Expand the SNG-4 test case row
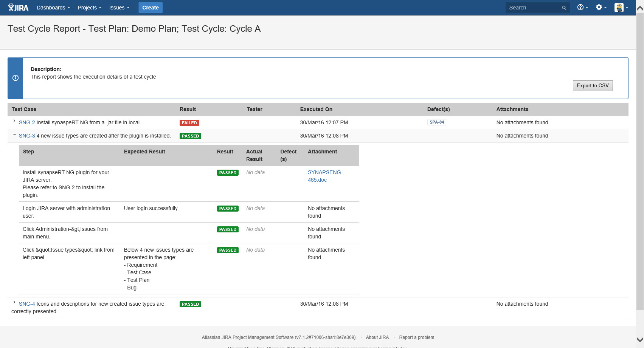The image size is (644, 348). click(14, 303)
